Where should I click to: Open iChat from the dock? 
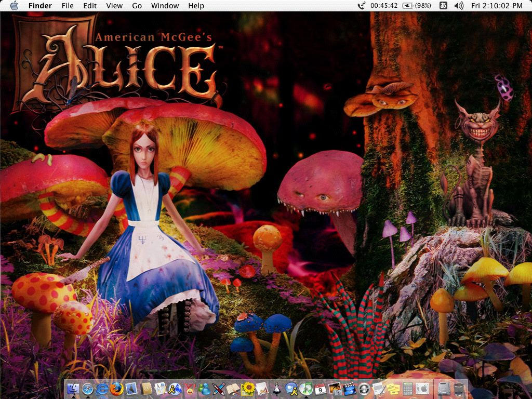[x=291, y=389]
